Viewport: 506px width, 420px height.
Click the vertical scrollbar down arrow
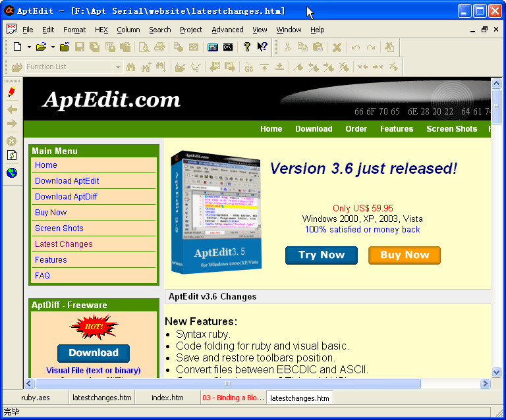pos(496,372)
